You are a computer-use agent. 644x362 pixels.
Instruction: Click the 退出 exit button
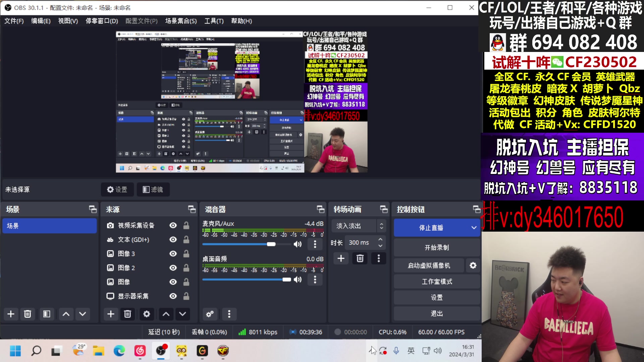437,313
